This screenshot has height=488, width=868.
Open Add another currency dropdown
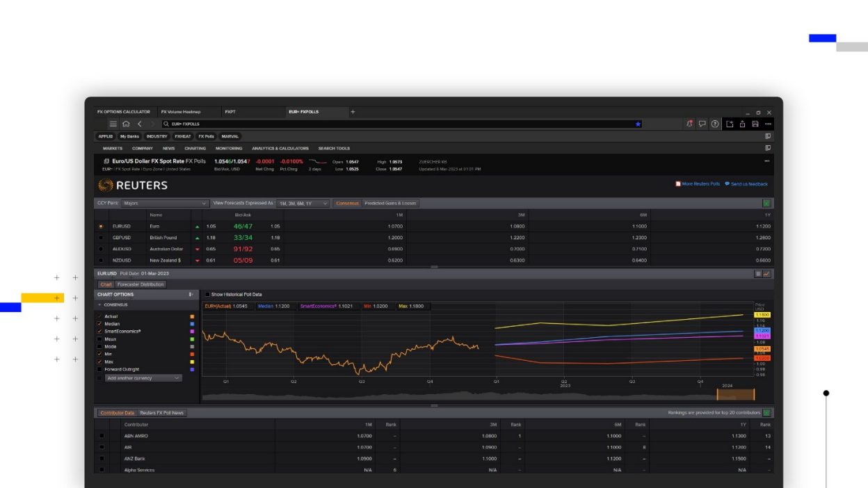tap(143, 378)
